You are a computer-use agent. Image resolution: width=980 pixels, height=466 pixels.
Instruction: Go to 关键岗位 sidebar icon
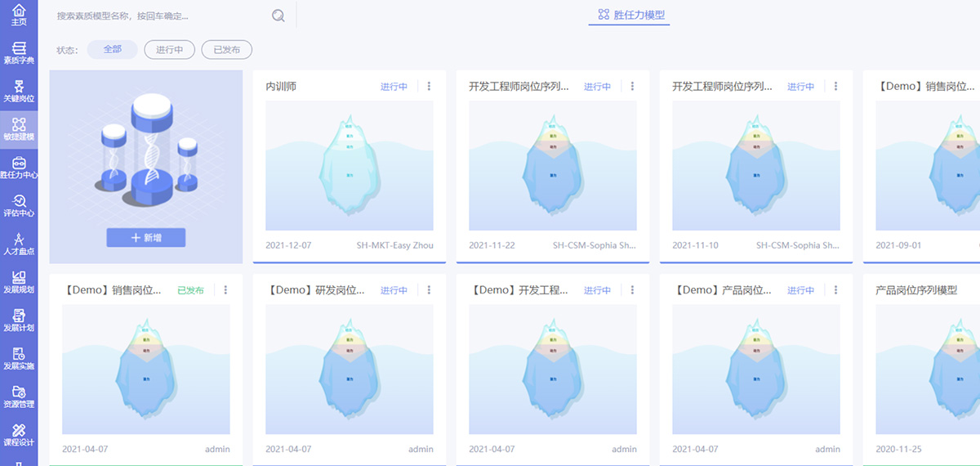point(19,91)
